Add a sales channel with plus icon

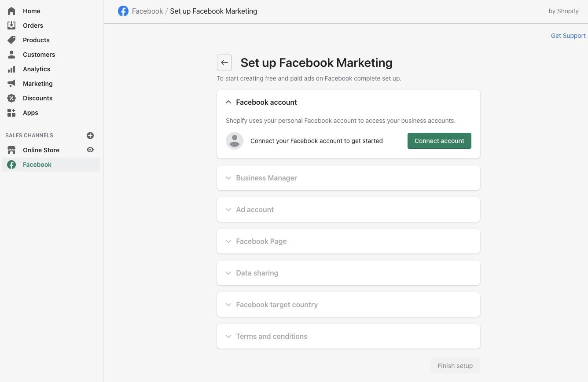click(90, 136)
